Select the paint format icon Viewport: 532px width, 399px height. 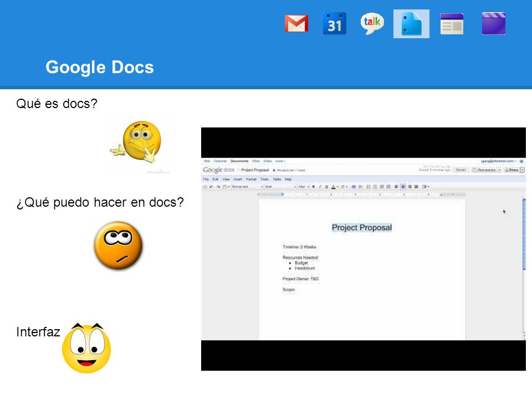[x=224, y=187]
